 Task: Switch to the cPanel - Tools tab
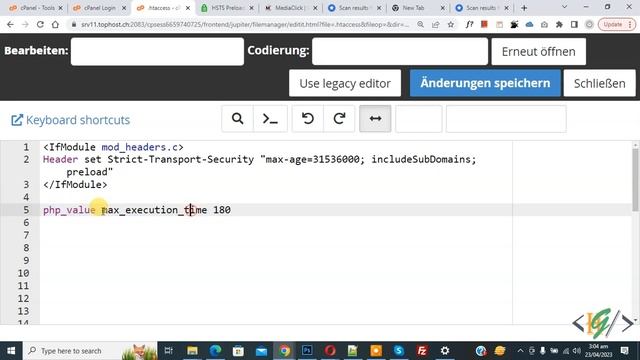point(36,8)
